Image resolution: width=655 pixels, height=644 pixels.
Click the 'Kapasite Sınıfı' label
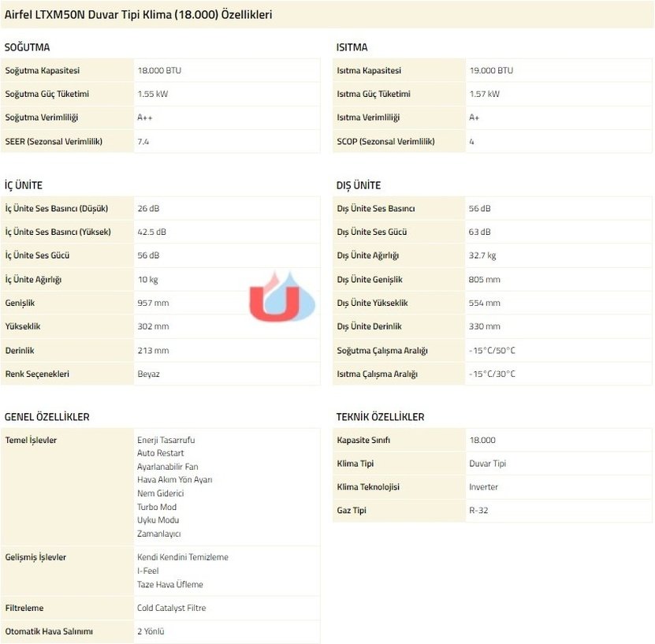click(363, 440)
